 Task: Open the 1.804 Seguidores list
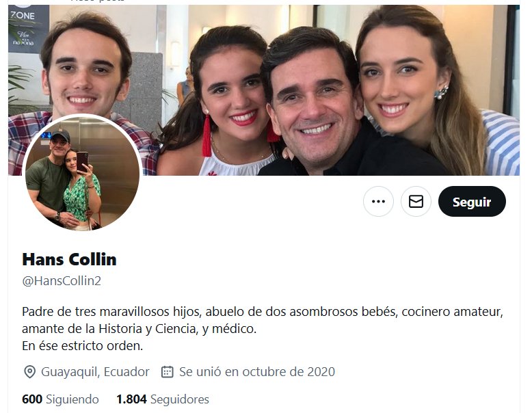coord(162,399)
